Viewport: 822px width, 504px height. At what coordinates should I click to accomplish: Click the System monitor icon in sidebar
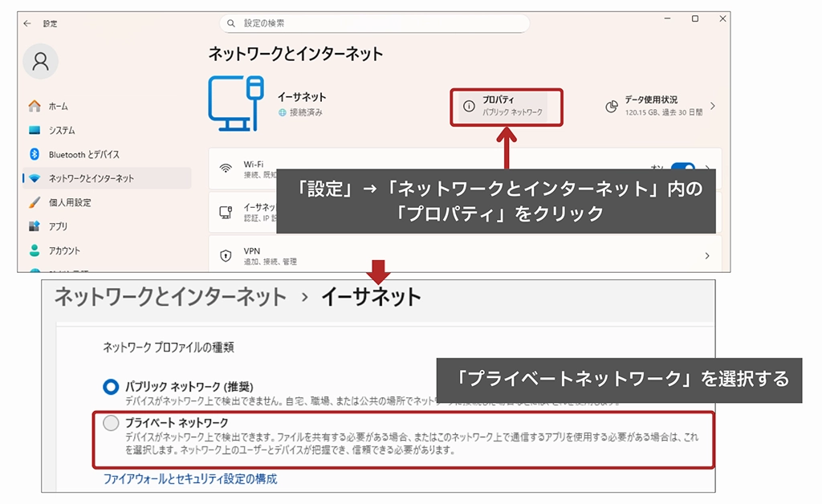pyautogui.click(x=35, y=130)
